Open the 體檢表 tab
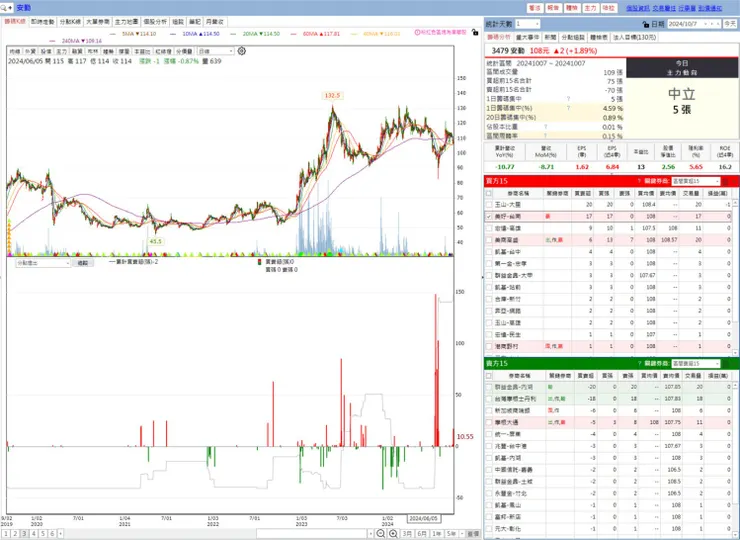 [599, 37]
